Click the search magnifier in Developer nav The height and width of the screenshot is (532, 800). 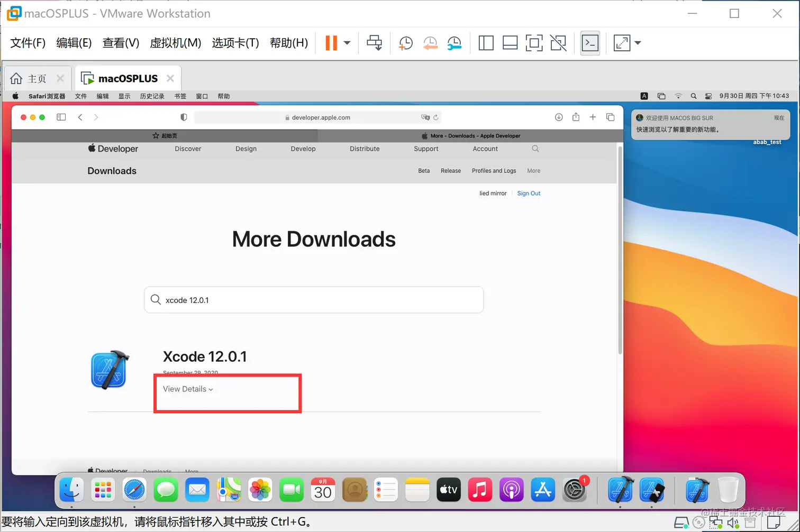(x=535, y=149)
